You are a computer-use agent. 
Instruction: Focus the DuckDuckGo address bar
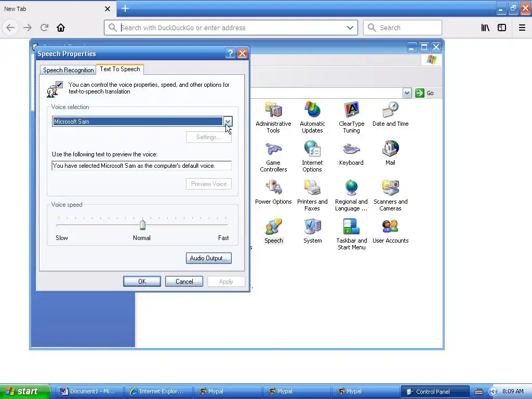click(x=231, y=28)
